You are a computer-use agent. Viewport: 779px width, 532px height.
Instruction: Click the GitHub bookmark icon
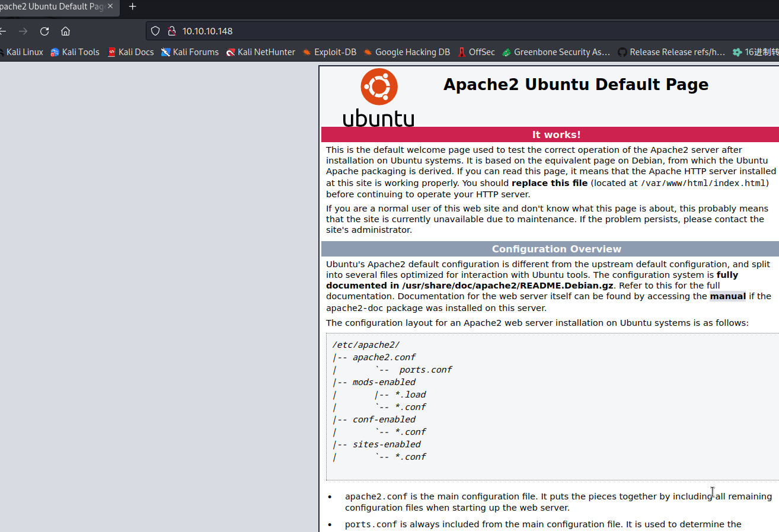[x=622, y=52]
